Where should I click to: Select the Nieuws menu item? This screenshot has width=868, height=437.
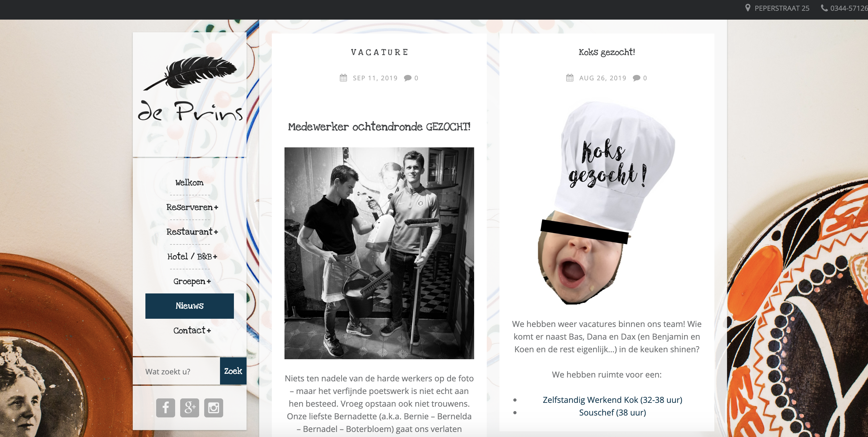click(189, 305)
